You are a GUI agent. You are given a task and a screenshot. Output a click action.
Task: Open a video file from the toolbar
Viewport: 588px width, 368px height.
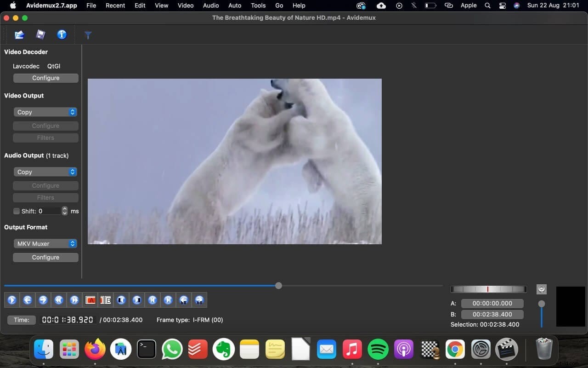click(x=19, y=34)
